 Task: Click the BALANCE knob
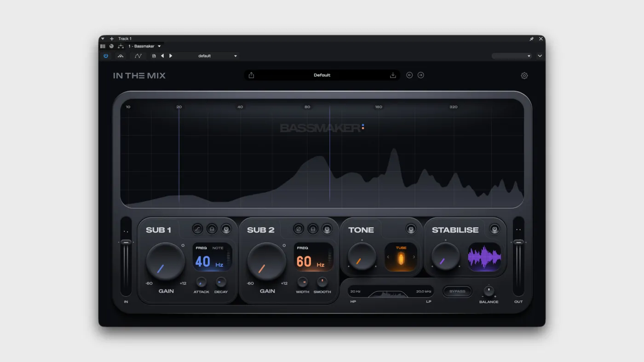coord(489,291)
